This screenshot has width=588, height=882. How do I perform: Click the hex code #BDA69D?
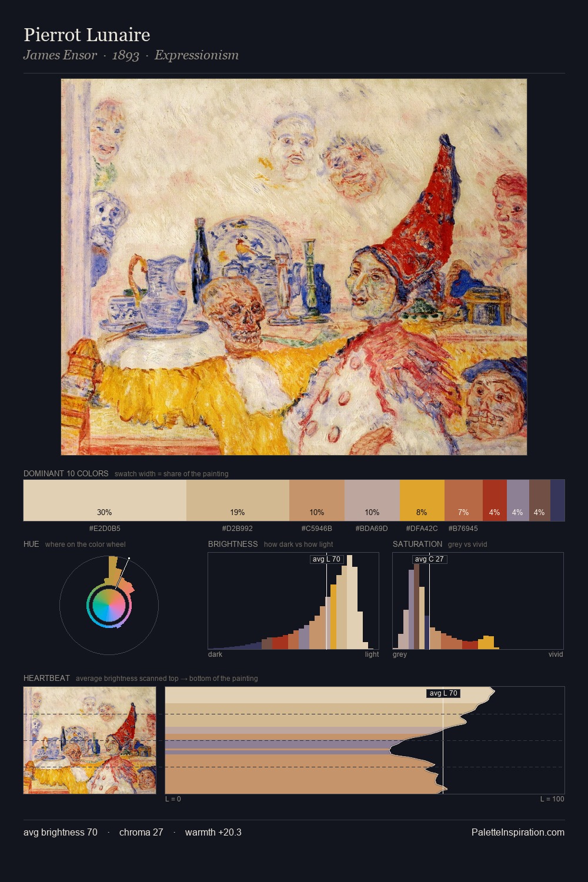coord(372,528)
